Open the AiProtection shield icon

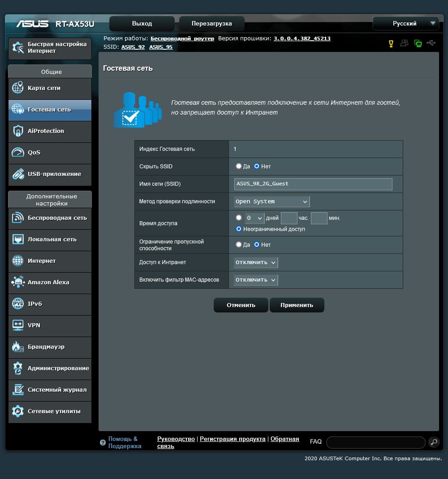click(18, 131)
